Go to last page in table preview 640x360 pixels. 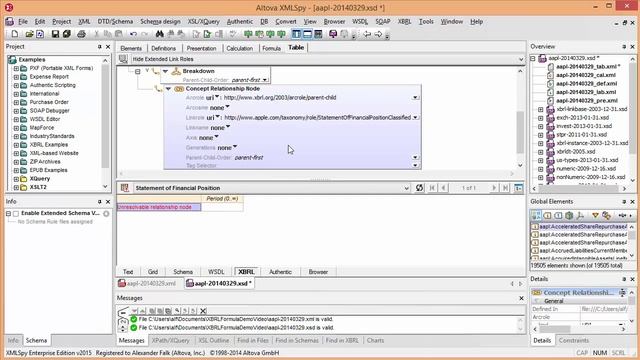[505, 188]
